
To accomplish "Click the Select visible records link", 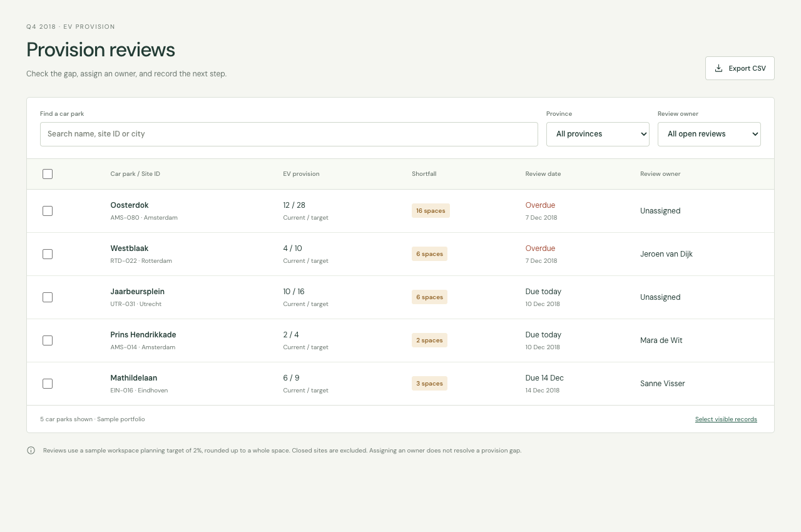I will pos(726,419).
